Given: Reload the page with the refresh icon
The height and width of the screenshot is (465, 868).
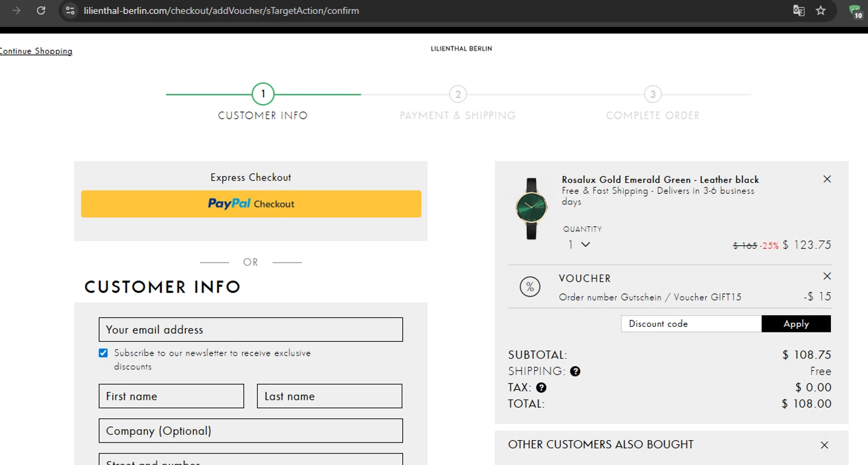Looking at the screenshot, I should pos(41,10).
